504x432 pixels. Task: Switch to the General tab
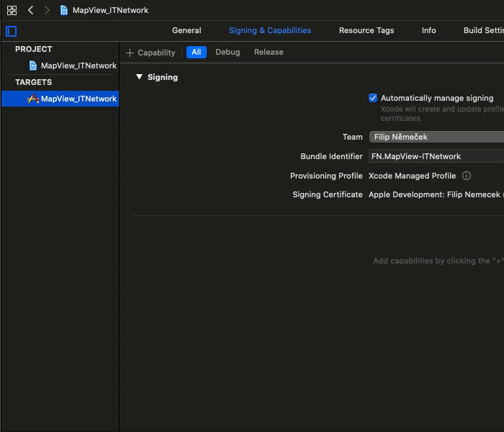186,30
